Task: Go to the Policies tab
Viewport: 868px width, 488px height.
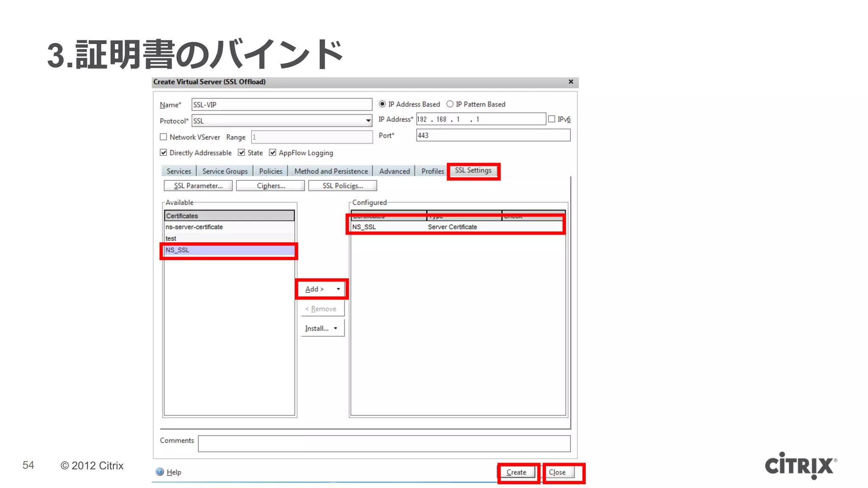Action: [271, 171]
